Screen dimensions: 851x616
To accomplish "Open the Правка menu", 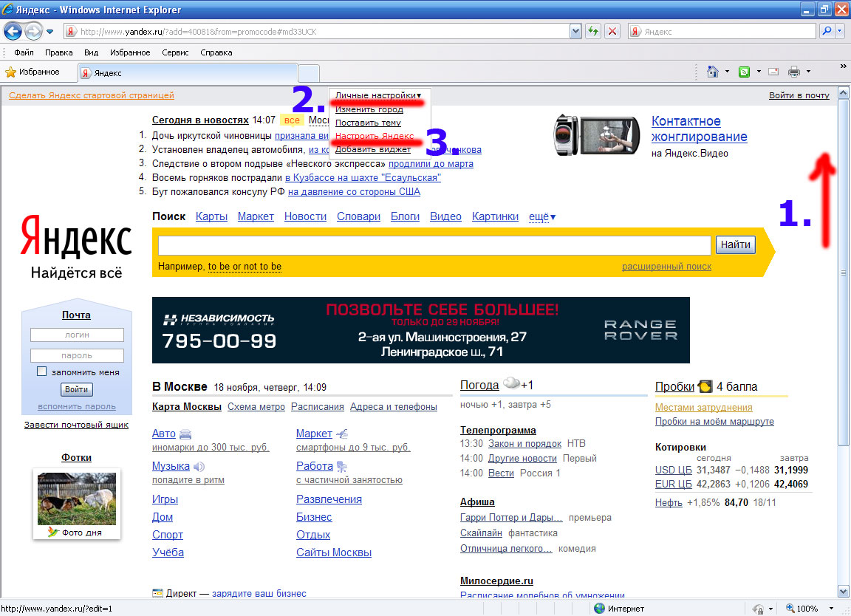I will pyautogui.click(x=58, y=52).
